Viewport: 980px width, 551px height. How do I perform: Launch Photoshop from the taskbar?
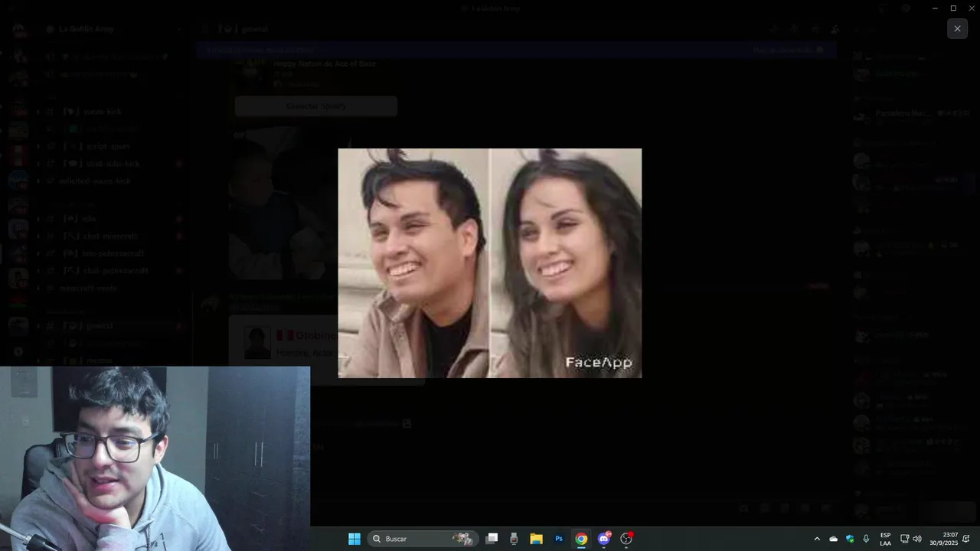[559, 539]
